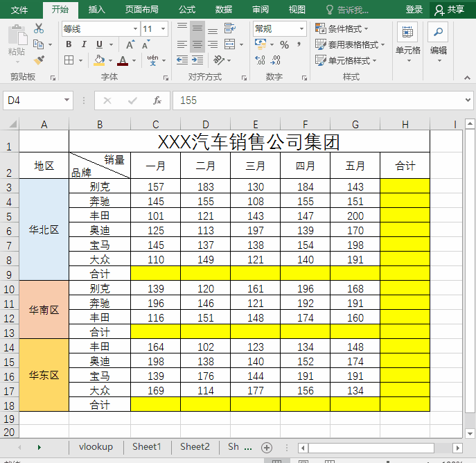Open Sheet2 tab

tap(195, 446)
